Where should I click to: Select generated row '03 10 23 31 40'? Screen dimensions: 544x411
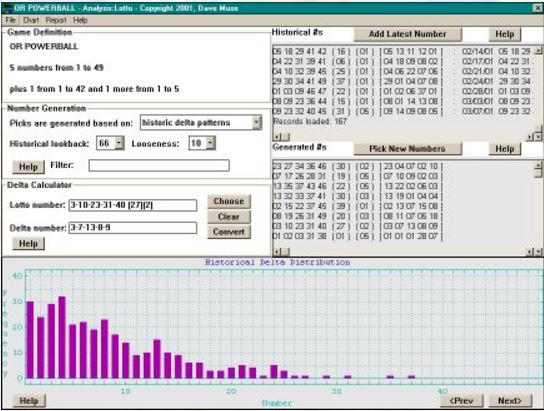[358, 226]
